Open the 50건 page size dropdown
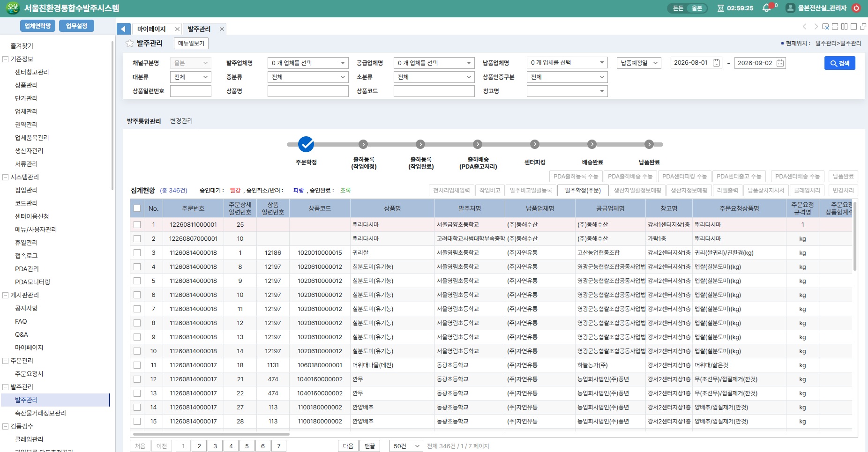The height and width of the screenshot is (452, 868). pyautogui.click(x=406, y=446)
